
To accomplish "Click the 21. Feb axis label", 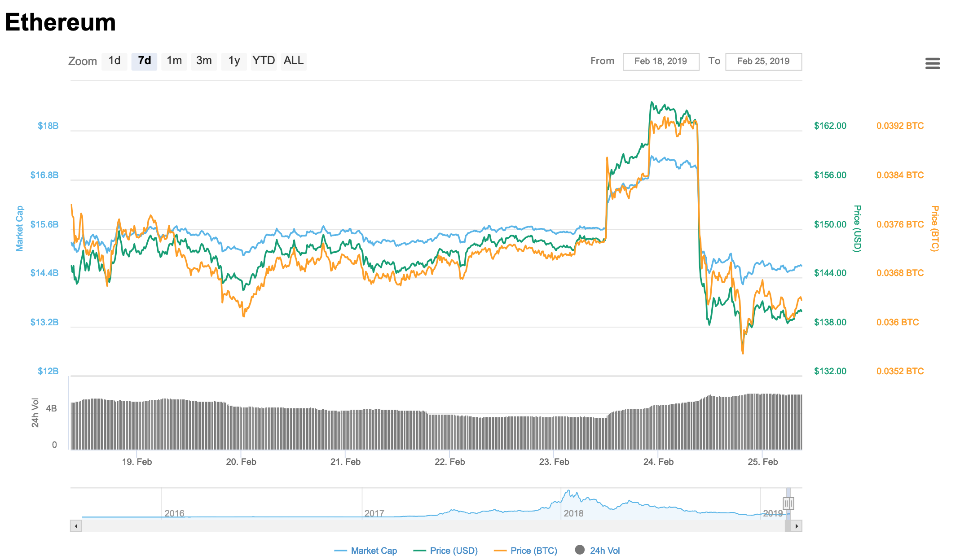I will (345, 462).
